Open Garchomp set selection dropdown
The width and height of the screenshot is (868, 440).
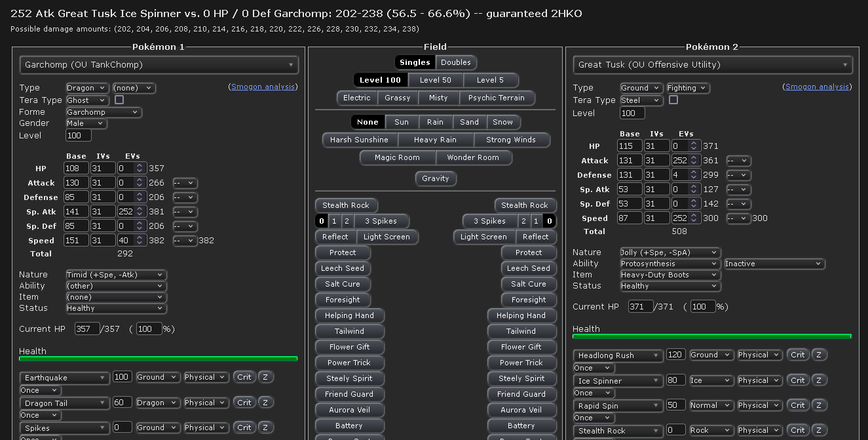pos(159,65)
